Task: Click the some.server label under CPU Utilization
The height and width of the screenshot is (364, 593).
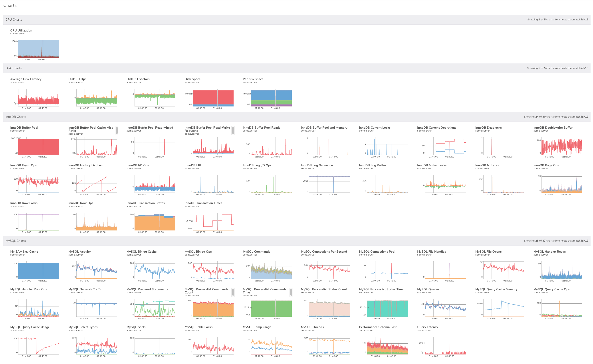Action: [18, 34]
